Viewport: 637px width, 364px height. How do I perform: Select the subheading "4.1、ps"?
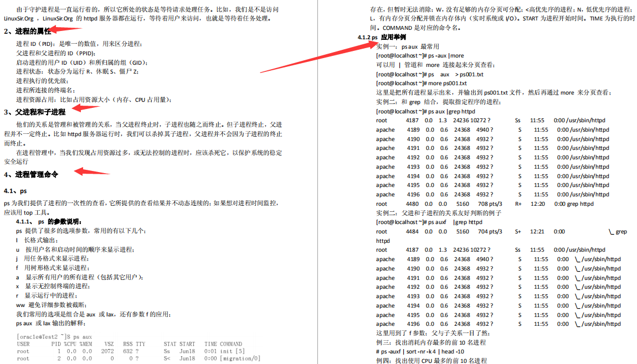pos(16,191)
